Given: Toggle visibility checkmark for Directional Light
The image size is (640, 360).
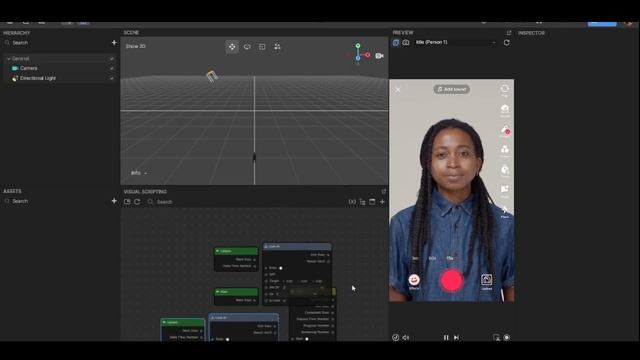Looking at the screenshot, I should click(x=112, y=78).
